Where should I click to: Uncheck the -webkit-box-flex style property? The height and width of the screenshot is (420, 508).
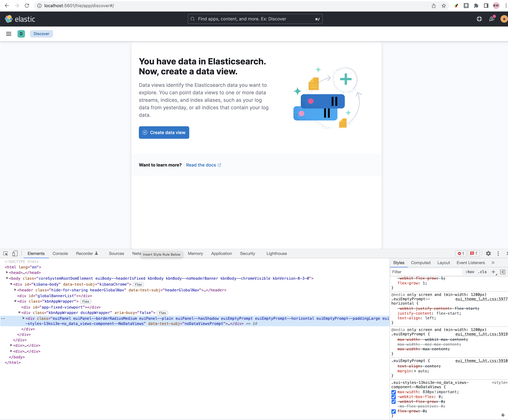pos(394,397)
